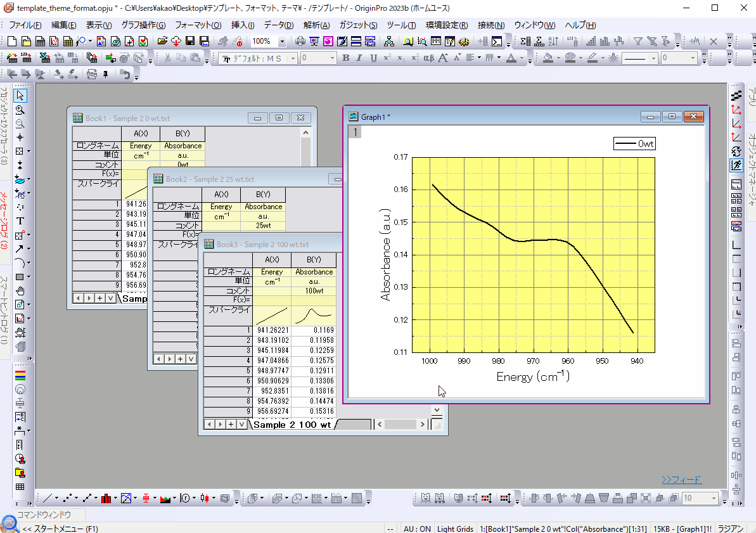Select the Pointer tool in the left toolbar

[20, 96]
